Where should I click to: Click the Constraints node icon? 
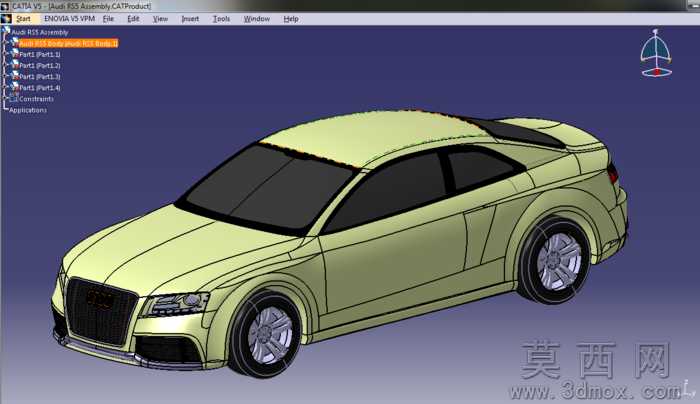pyautogui.click(x=14, y=99)
